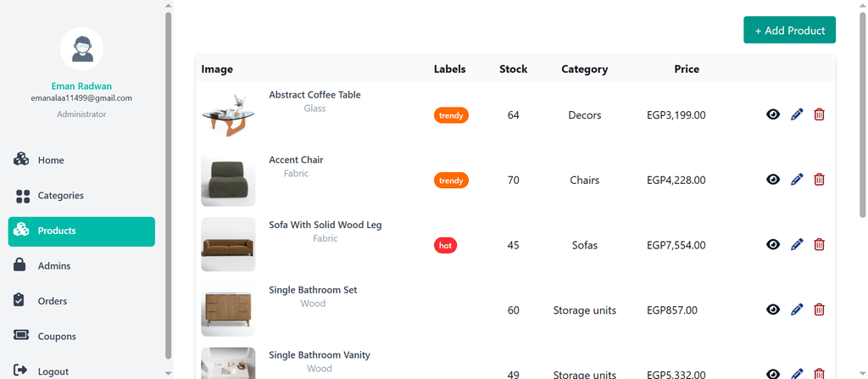The width and height of the screenshot is (868, 379).
Task: Click the orange trendy label on Accent Chair
Action: (x=451, y=180)
